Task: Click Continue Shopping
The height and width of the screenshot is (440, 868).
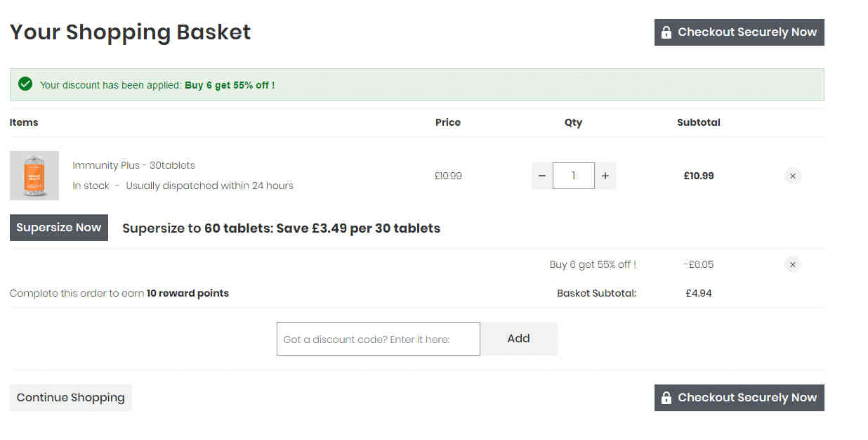Action: pos(71,398)
